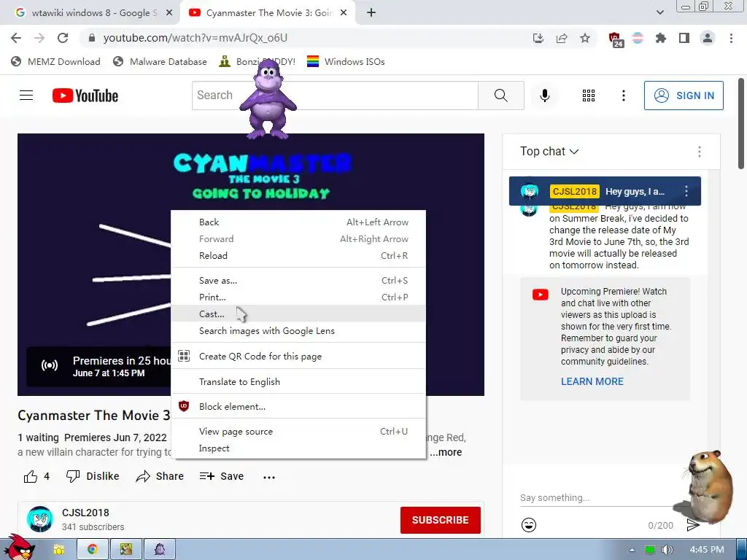
Task: Open live chat options three-dot menu
Action: pyautogui.click(x=699, y=152)
